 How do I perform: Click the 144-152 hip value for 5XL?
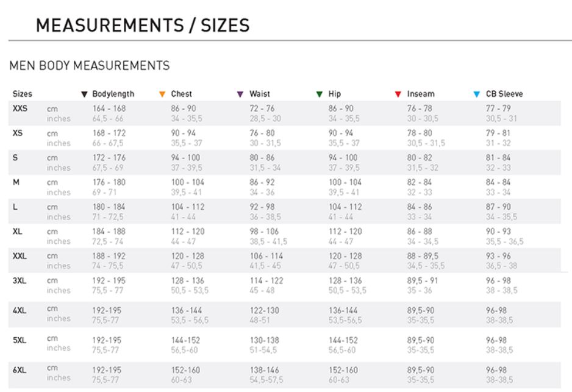pyautogui.click(x=343, y=340)
